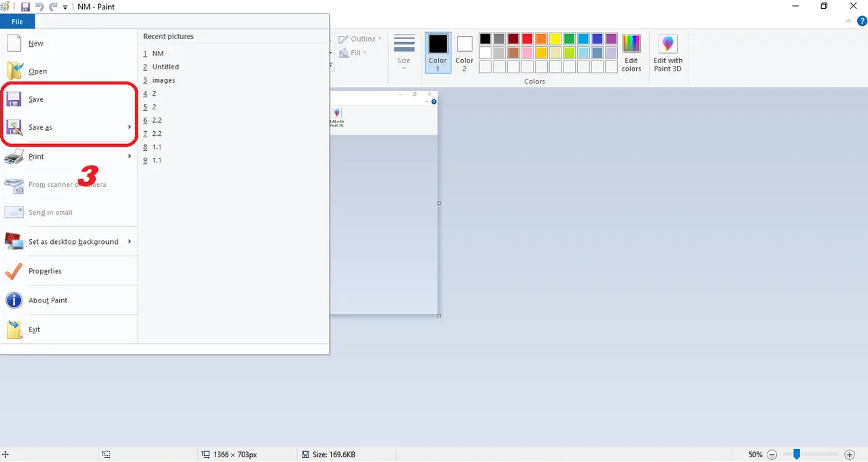Open recent picture number 5 named 2
This screenshot has height=462, width=868.
tap(233, 107)
